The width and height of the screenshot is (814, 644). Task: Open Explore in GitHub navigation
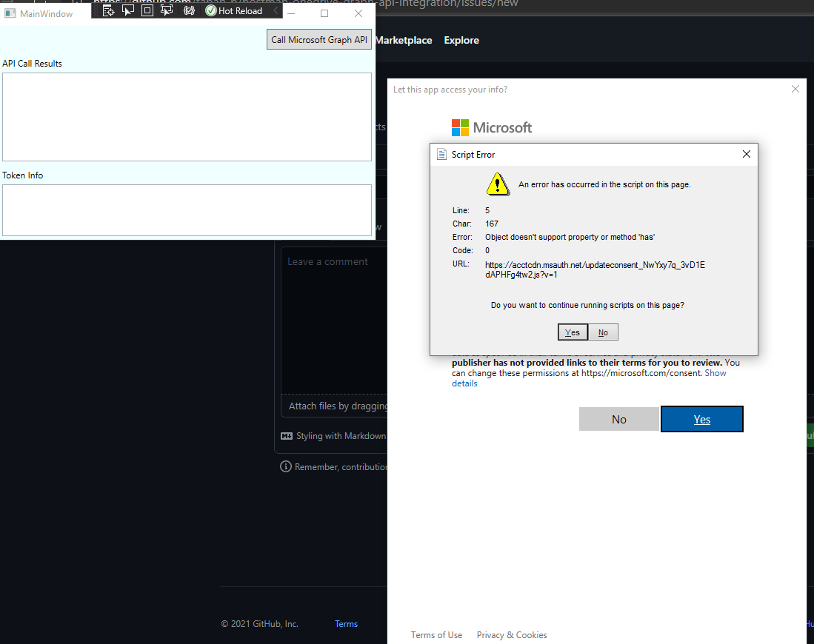[x=461, y=40]
